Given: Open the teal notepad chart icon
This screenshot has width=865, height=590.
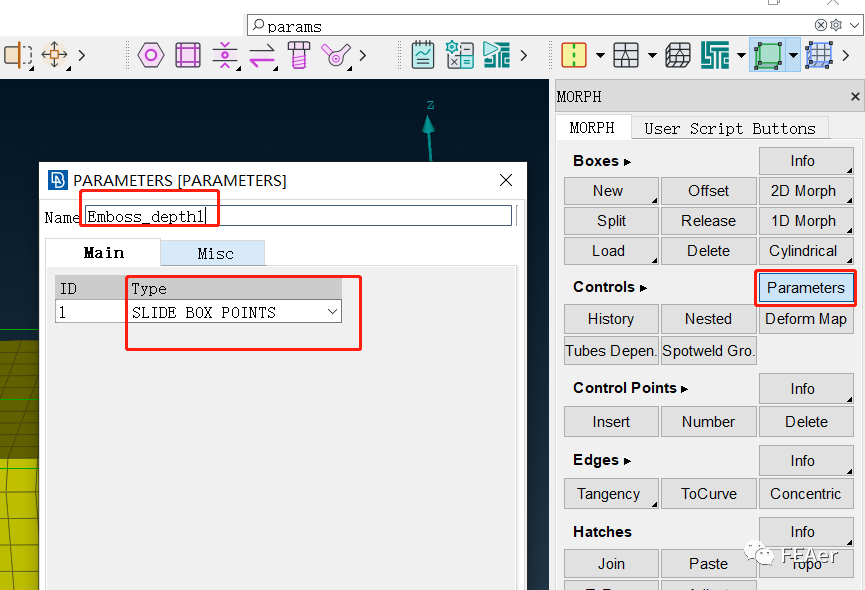Looking at the screenshot, I should pyautogui.click(x=423, y=55).
